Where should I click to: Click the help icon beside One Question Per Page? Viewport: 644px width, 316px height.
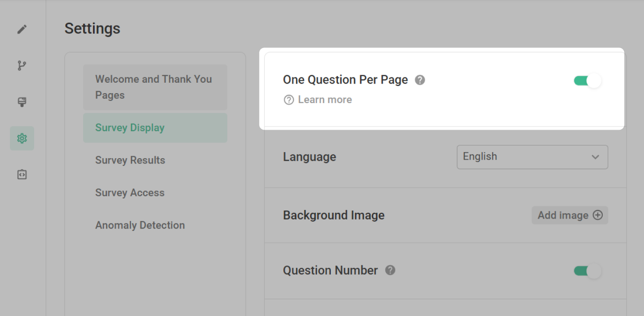(x=420, y=80)
